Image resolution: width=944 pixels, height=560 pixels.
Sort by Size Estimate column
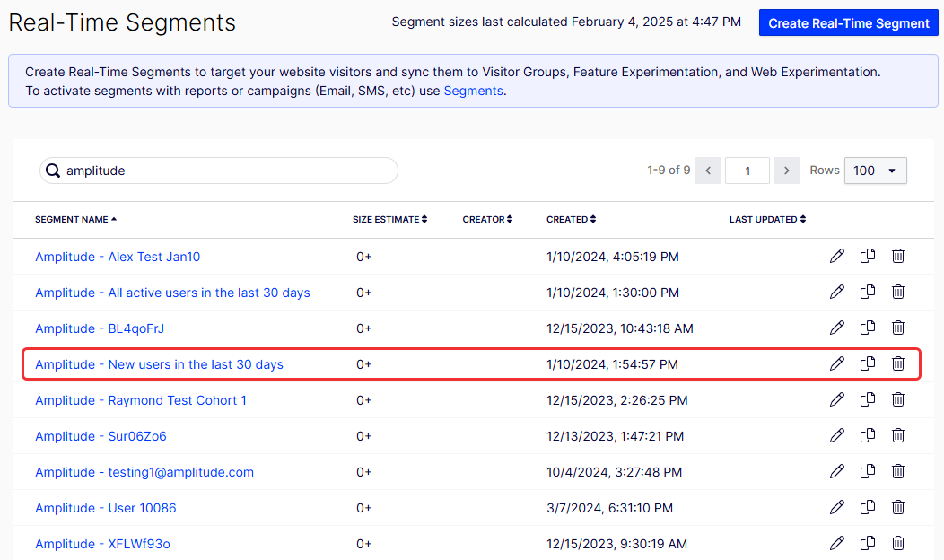(x=390, y=219)
